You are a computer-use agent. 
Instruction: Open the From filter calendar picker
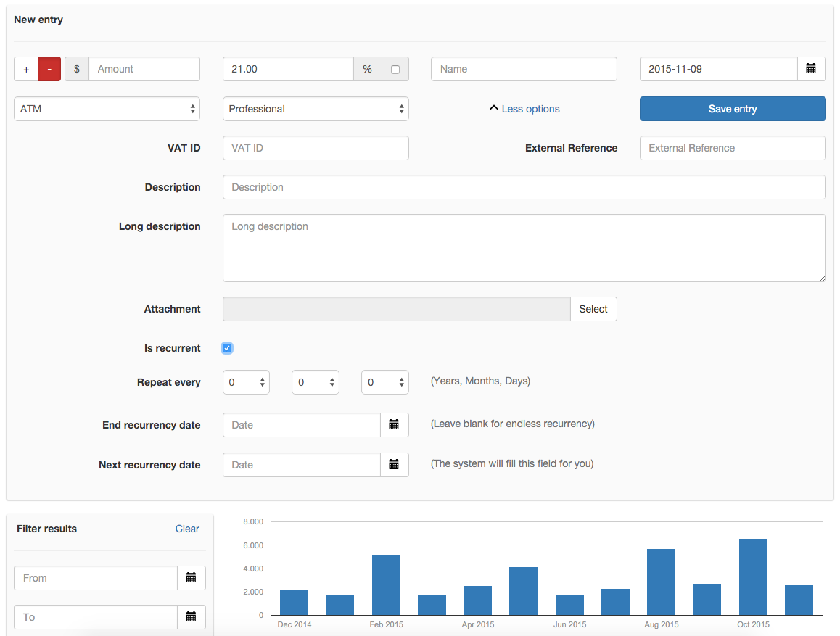[x=192, y=578]
